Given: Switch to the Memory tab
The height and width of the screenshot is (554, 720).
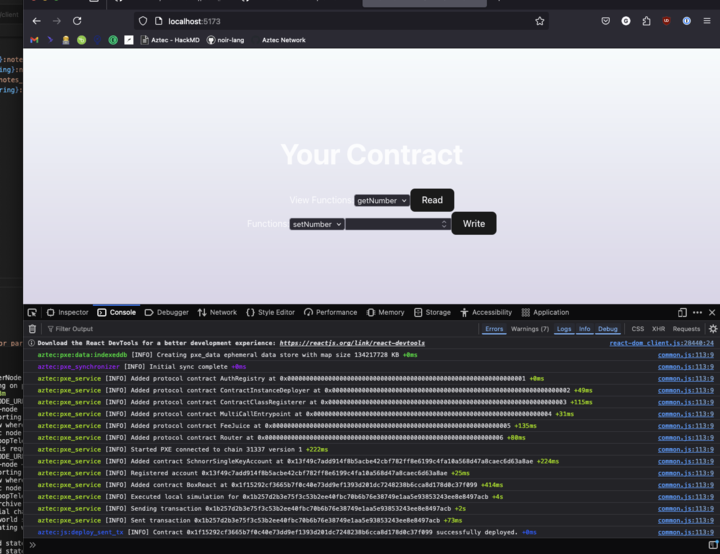Looking at the screenshot, I should [x=386, y=312].
